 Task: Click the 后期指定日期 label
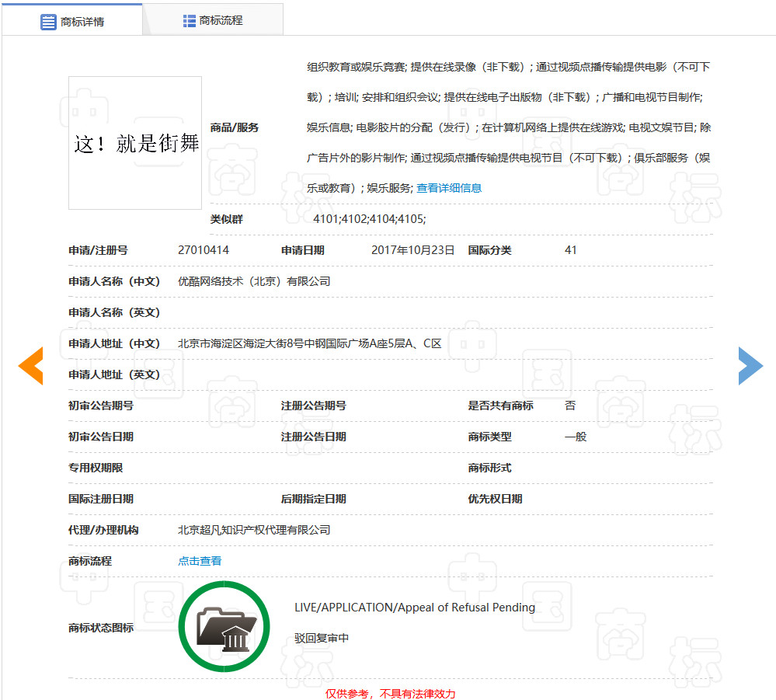[314, 499]
